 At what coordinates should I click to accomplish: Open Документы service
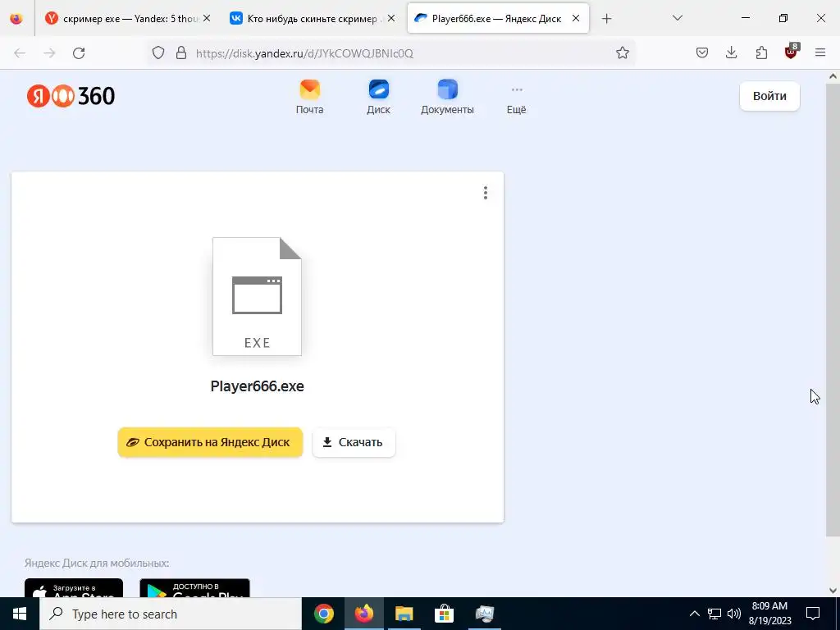tap(447, 97)
